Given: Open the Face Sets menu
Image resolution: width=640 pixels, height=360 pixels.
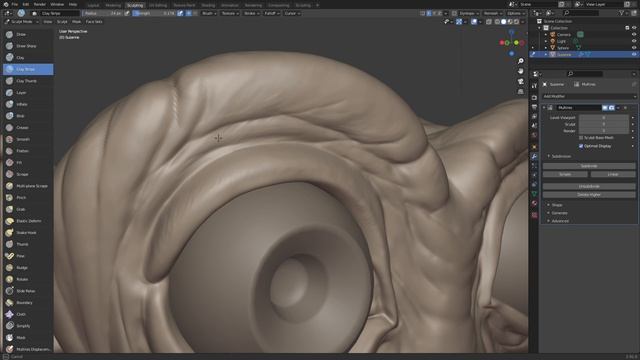Looking at the screenshot, I should coord(94,22).
